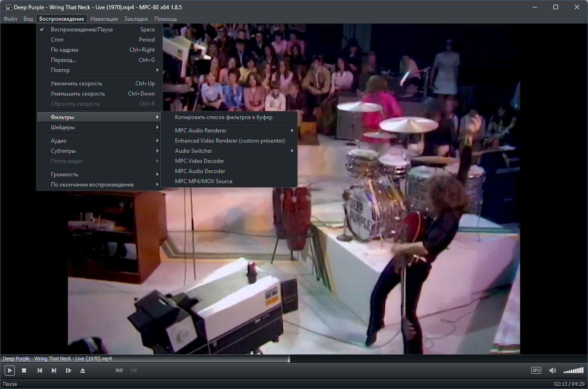588x389 pixels.
Task: Click the Eject/Open file icon
Action: pos(83,371)
